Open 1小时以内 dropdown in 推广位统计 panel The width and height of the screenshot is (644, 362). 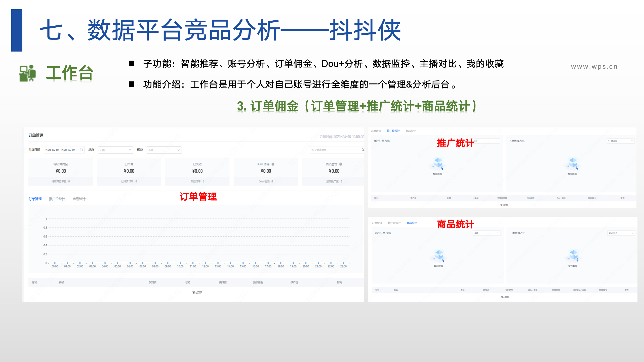(x=621, y=141)
